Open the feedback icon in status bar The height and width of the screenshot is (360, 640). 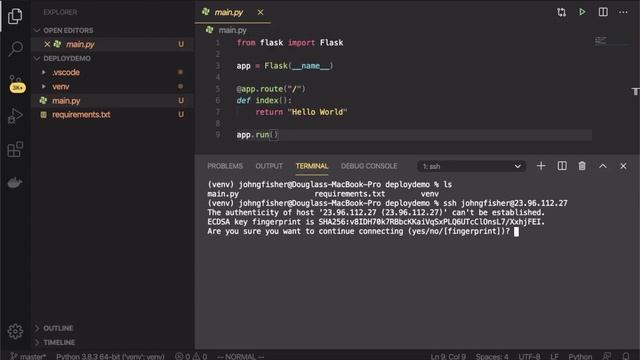[x=607, y=356]
